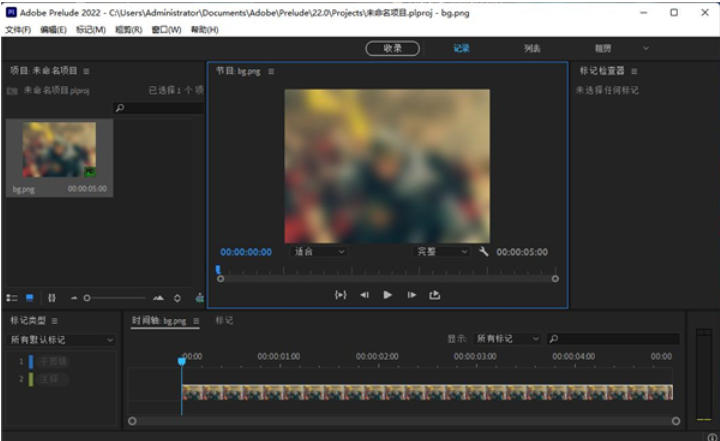Click the thumbnail size slider handle
This screenshot has height=441, width=720.
click(x=87, y=298)
